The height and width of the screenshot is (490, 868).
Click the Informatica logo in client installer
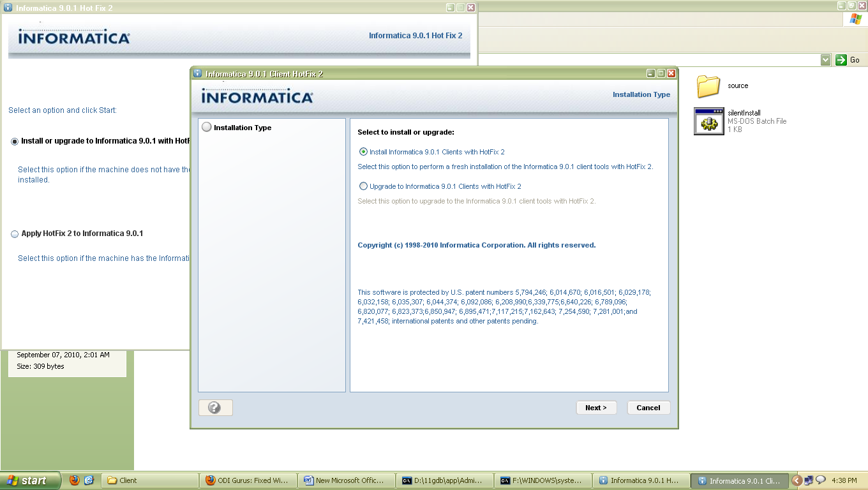257,97
